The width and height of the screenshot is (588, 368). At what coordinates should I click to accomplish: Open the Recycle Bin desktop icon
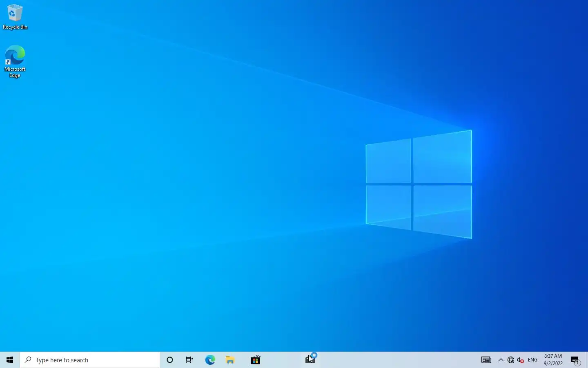coord(15,17)
